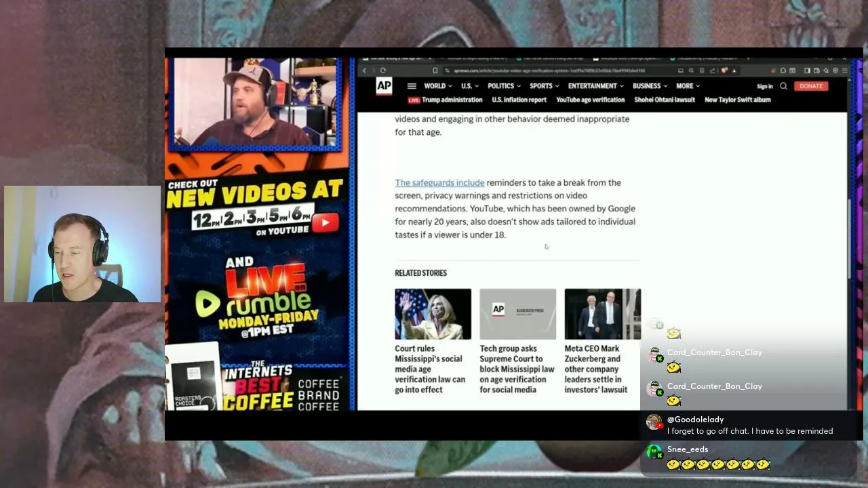Click the 'I forget to go off chat' message

pyautogui.click(x=750, y=431)
